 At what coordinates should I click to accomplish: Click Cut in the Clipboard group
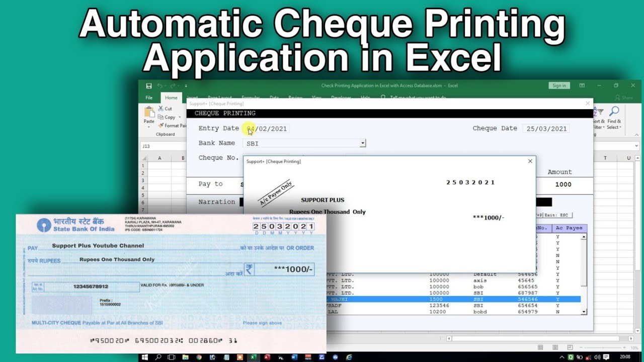(165, 109)
